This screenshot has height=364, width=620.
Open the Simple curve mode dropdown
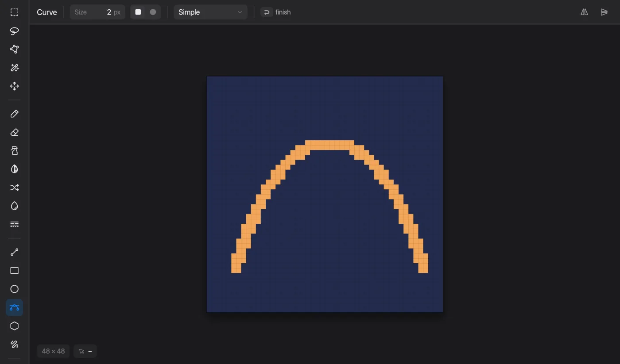pyautogui.click(x=210, y=12)
